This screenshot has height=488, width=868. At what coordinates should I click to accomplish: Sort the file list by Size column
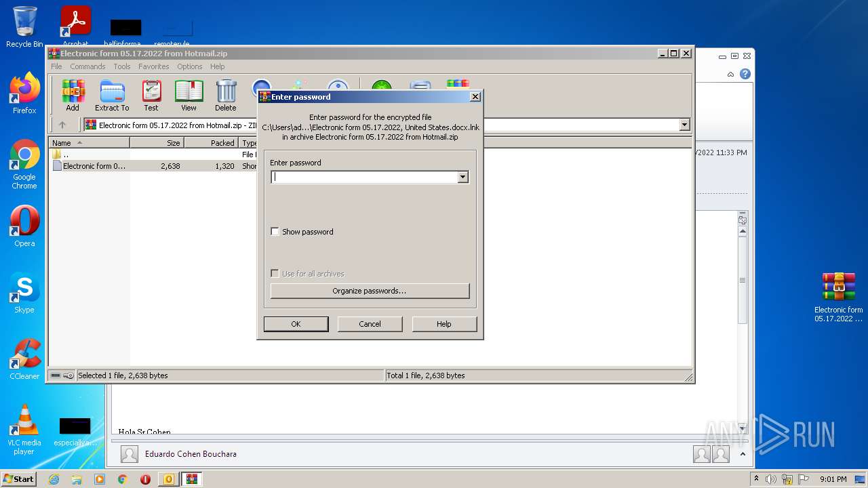pos(157,143)
